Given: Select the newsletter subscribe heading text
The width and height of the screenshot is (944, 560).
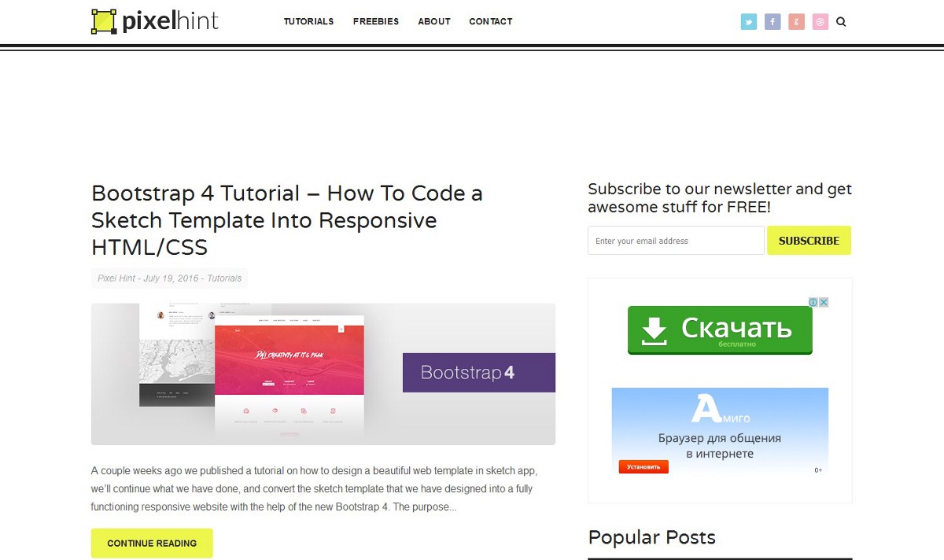Looking at the screenshot, I should pos(720,198).
